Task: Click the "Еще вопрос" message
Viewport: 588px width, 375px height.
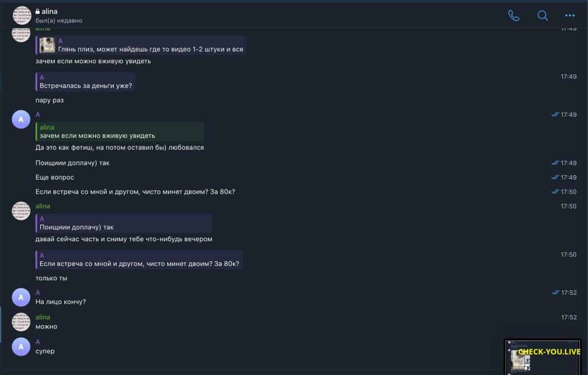Action: tap(55, 177)
